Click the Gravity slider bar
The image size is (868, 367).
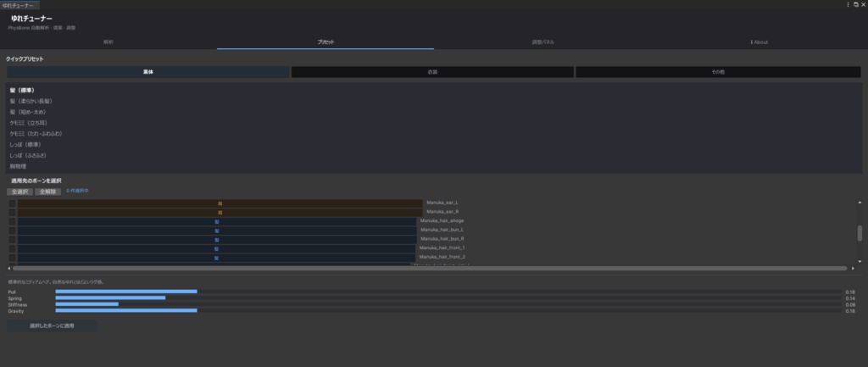tap(448, 310)
